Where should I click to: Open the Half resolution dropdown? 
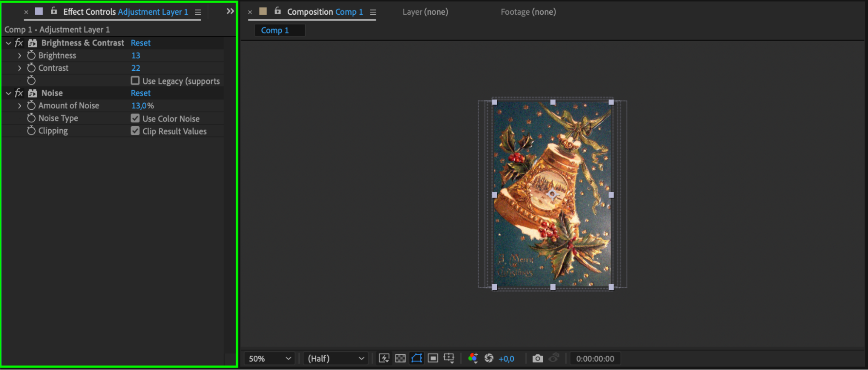pos(336,359)
